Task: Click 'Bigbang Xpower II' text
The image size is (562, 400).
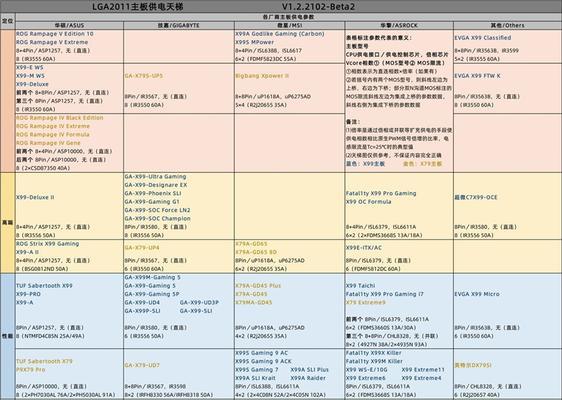Action: click(x=262, y=76)
